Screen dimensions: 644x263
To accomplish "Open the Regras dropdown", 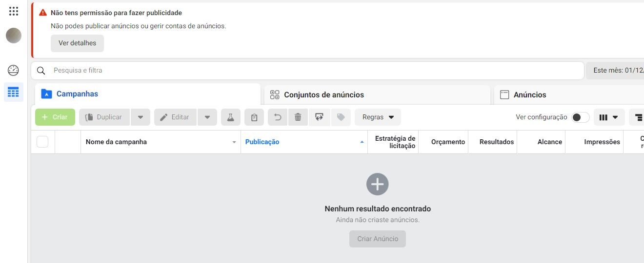I will click(x=378, y=117).
